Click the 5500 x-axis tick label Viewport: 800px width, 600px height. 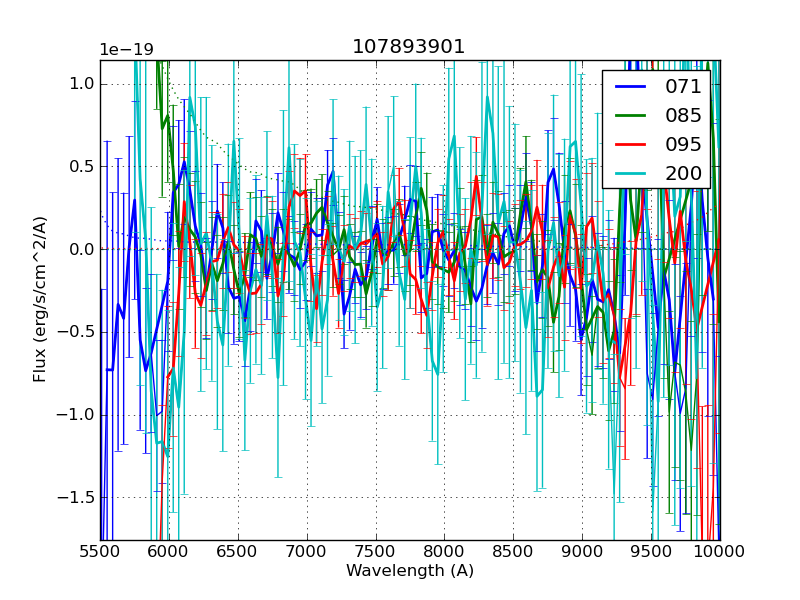pos(100,552)
